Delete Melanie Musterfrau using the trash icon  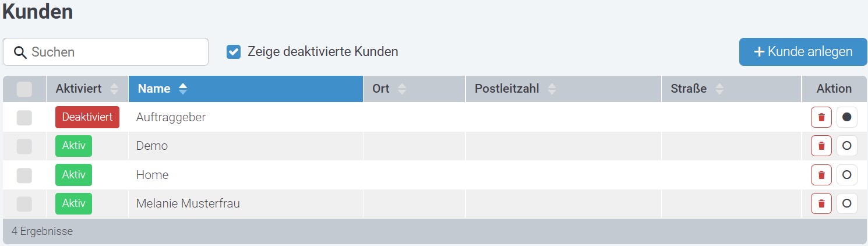point(821,203)
